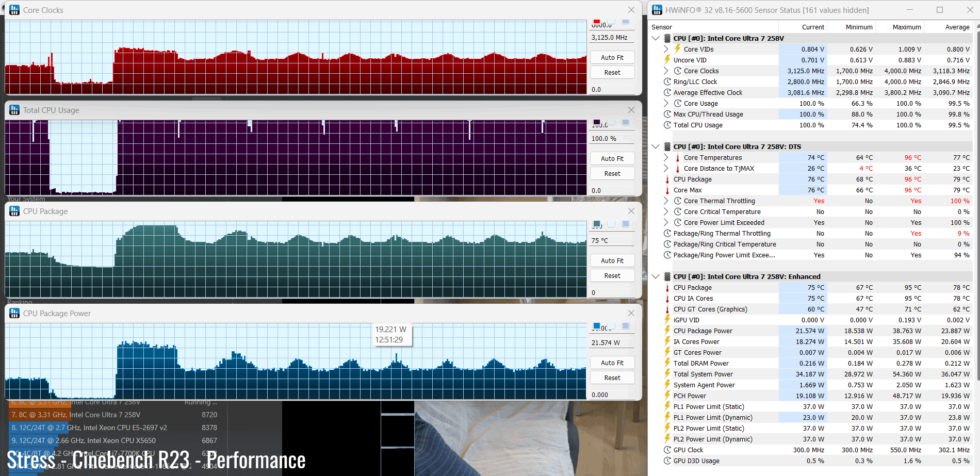Click the HWiNFO icon in CPU Package Power window title
This screenshot has height=476, width=980.
pyautogui.click(x=14, y=313)
